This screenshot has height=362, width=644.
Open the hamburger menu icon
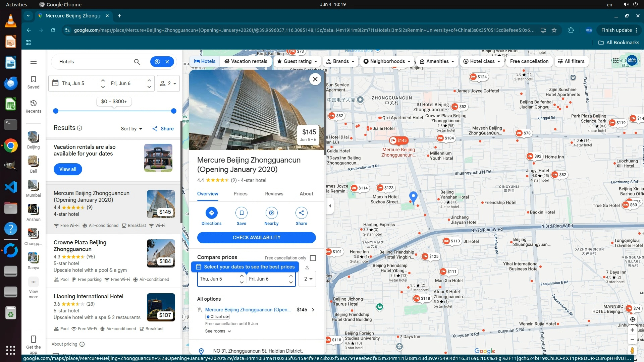[x=33, y=62]
